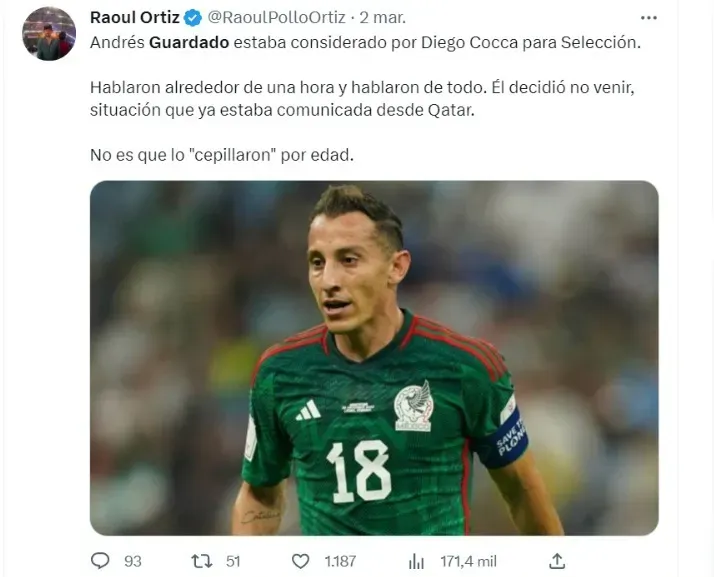The width and height of the screenshot is (714, 577).
Task: Open Raoul Ortiz's profile avatar picture
Action: pos(49,34)
